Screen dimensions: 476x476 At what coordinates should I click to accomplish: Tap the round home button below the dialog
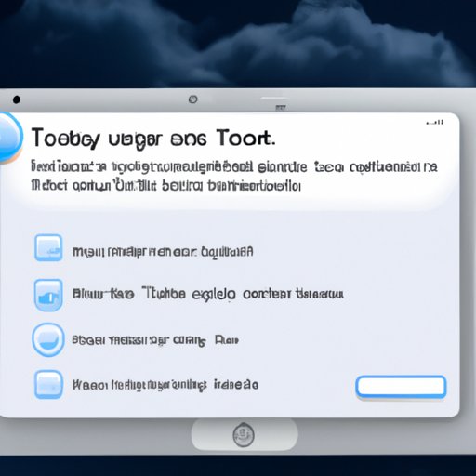(244, 435)
